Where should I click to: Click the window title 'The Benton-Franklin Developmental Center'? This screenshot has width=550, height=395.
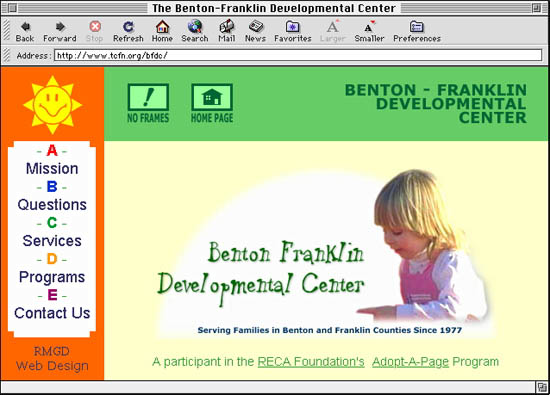(274, 8)
